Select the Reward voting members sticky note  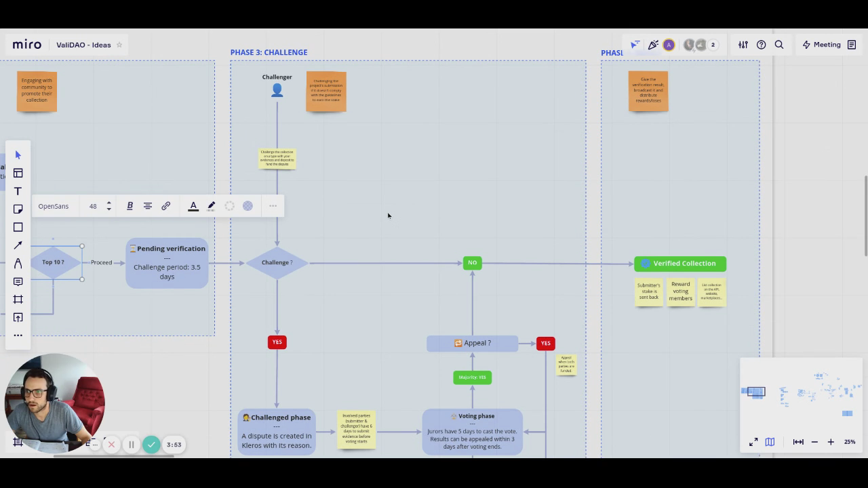pos(680,291)
